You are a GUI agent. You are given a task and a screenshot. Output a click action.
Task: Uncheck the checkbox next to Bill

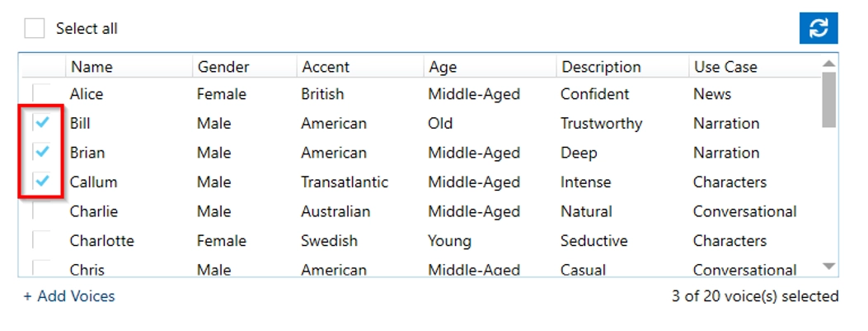coord(41,122)
